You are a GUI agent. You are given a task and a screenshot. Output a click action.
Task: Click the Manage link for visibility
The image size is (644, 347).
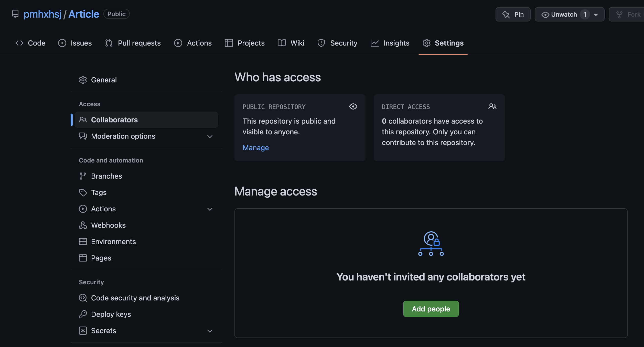(255, 148)
